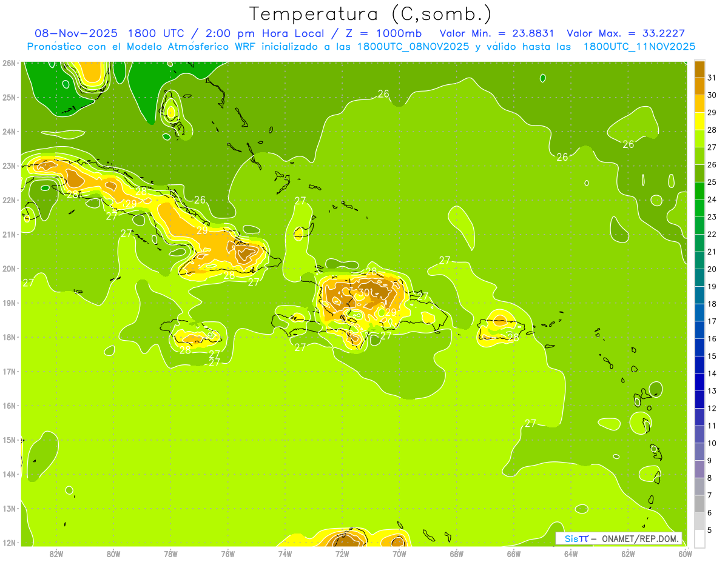The width and height of the screenshot is (728, 562).
Task: Click the color scale value "10"
Action: (x=712, y=443)
